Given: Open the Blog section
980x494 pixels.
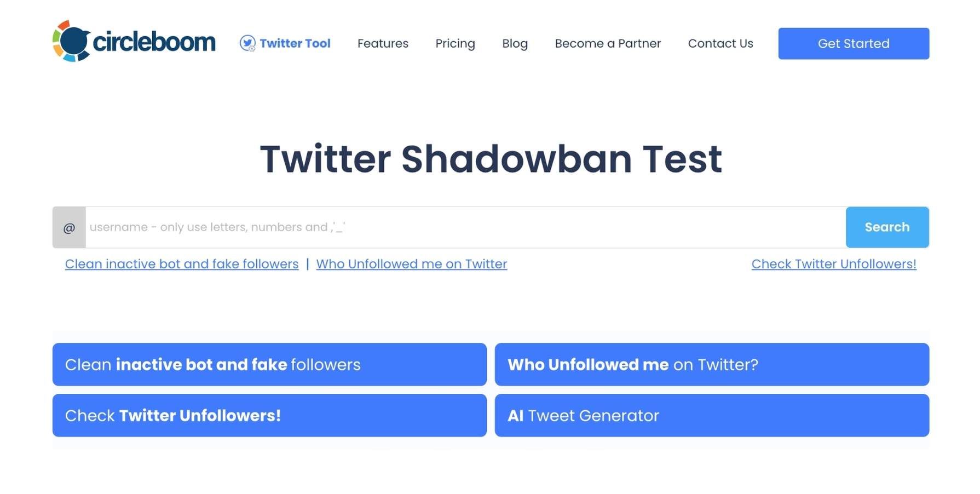Looking at the screenshot, I should (x=515, y=43).
